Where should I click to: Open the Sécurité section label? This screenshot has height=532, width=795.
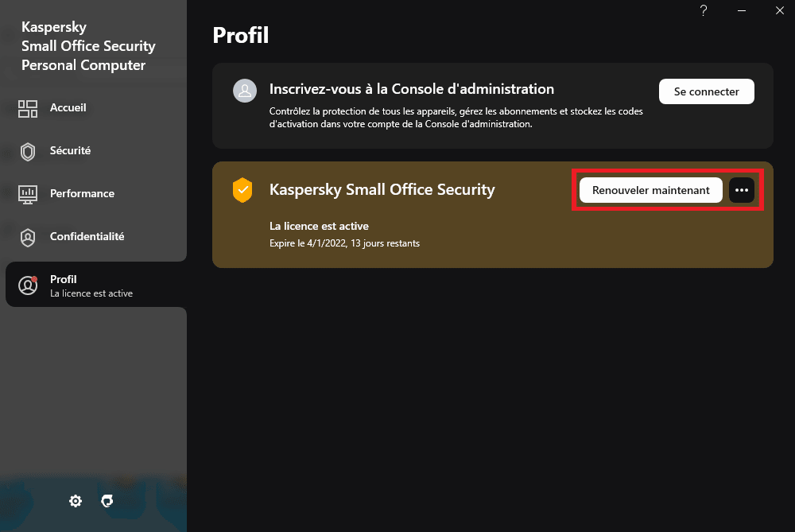pos(70,150)
